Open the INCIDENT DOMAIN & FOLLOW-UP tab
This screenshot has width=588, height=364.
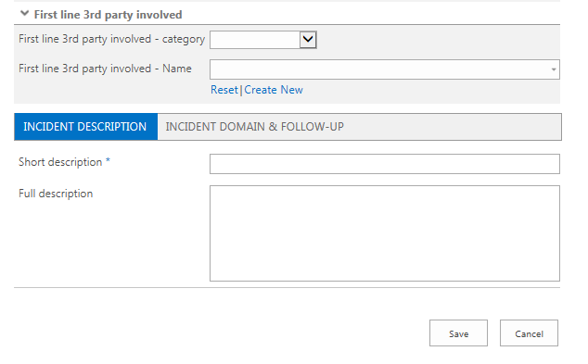(x=255, y=127)
